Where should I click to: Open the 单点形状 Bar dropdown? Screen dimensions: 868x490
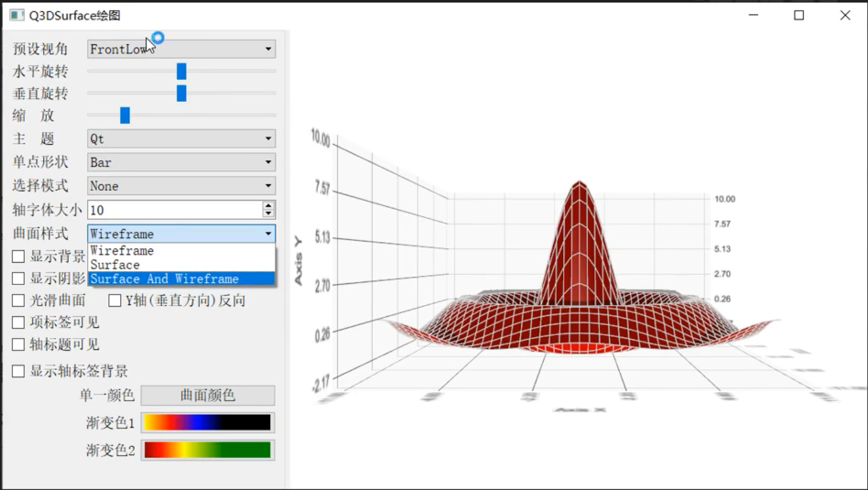(181, 163)
